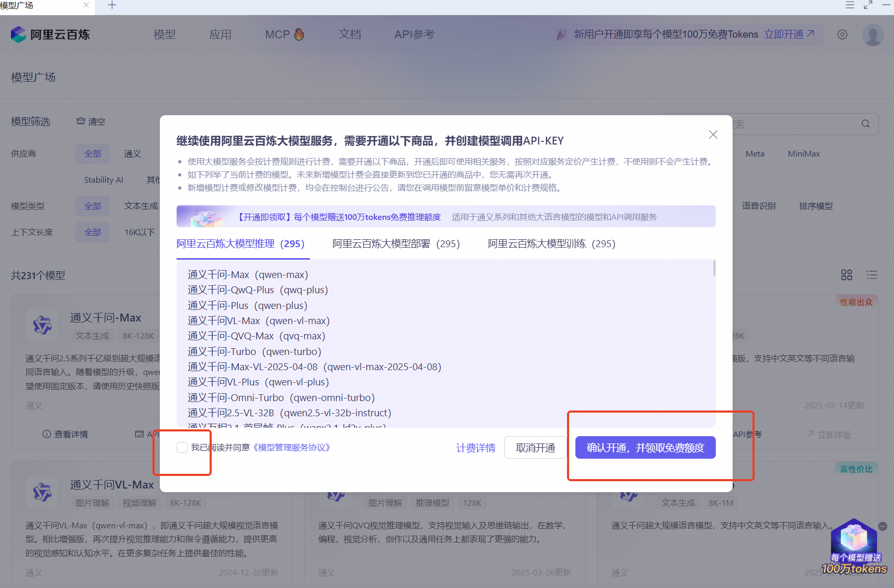894x588 pixels.
Task: Click 通义千问-Turbo (qwen-turbo) in the list
Action: coord(255,352)
